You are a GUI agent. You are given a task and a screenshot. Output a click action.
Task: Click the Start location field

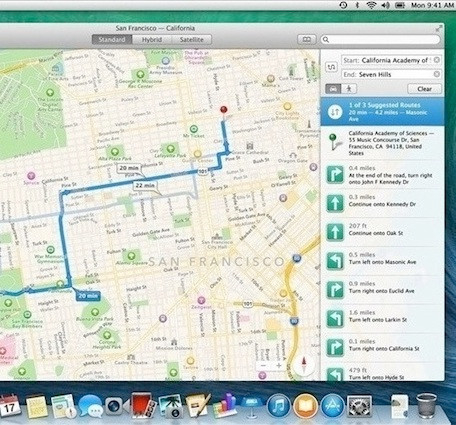click(x=391, y=60)
